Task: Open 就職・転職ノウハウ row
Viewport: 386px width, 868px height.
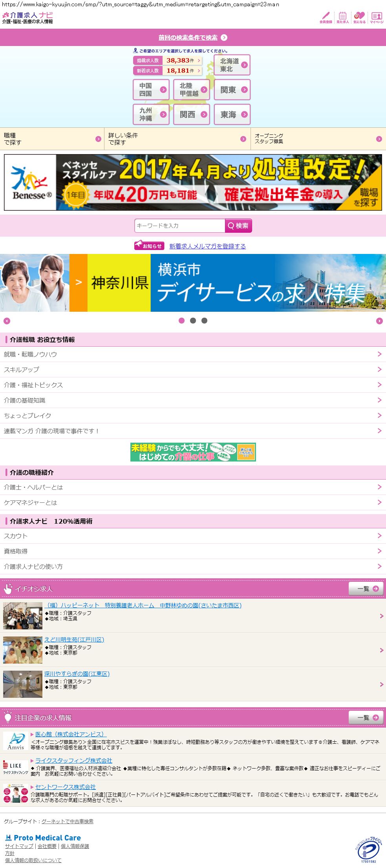Action: coord(193,354)
